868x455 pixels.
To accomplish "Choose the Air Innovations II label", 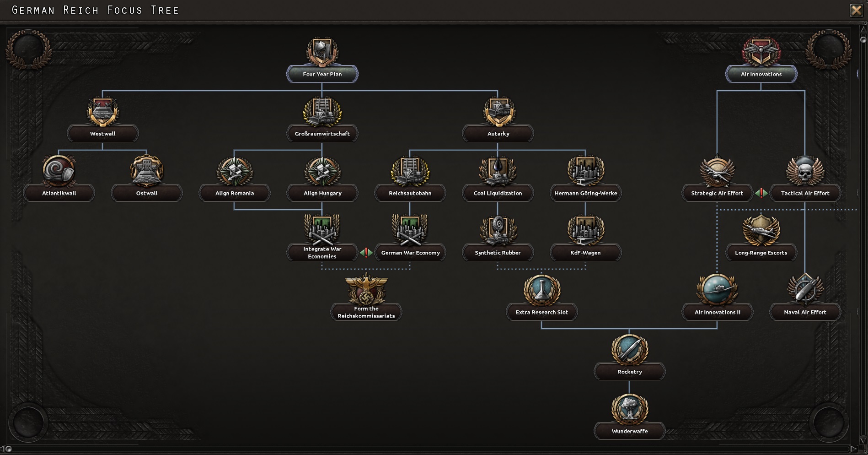I will (x=717, y=312).
